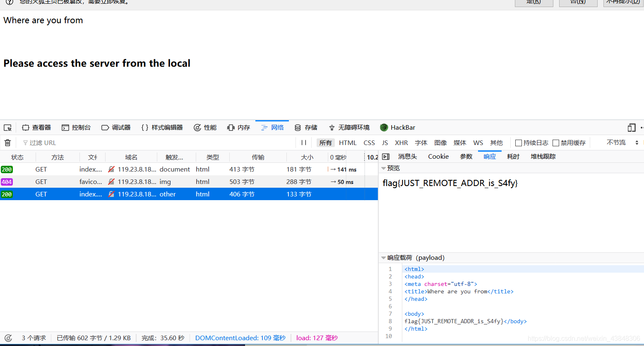Select the Network tab (网络)

[x=272, y=128]
